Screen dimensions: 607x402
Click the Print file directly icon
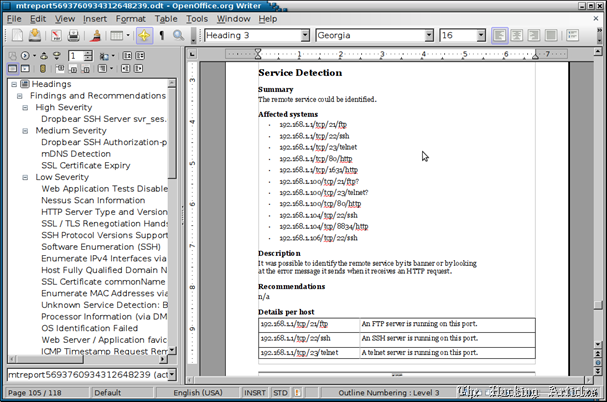pos(74,35)
